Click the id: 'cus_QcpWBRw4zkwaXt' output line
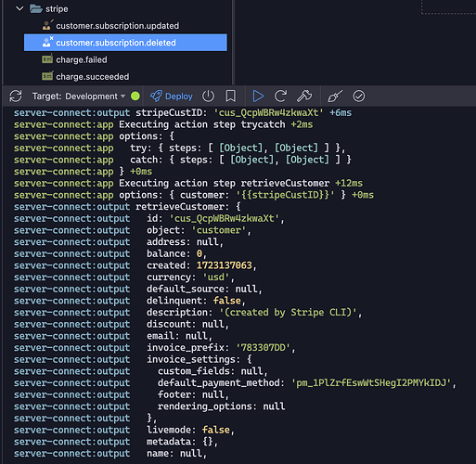The height and width of the screenshot is (464, 476). pos(149,219)
